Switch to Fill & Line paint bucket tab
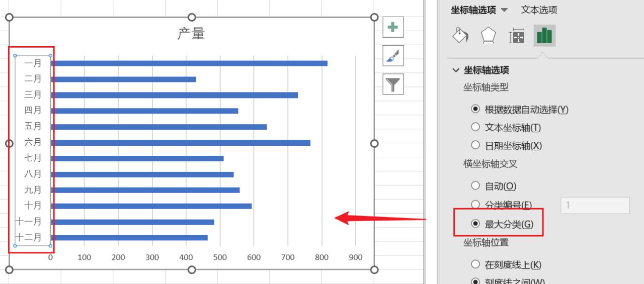This screenshot has width=644, height=284. 460,36
